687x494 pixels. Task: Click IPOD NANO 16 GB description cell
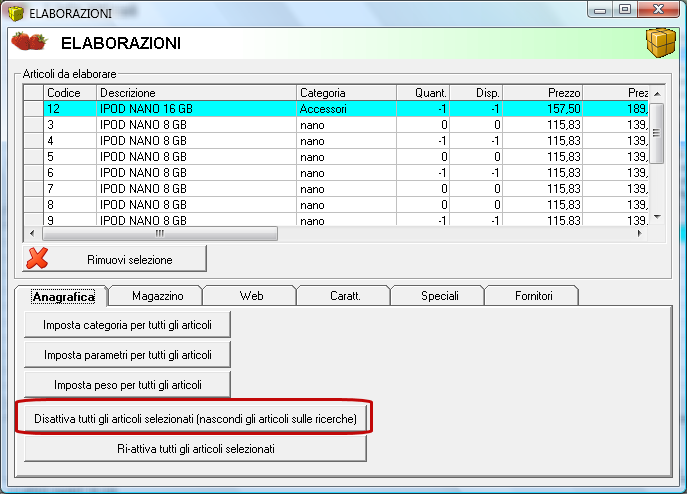(196, 109)
